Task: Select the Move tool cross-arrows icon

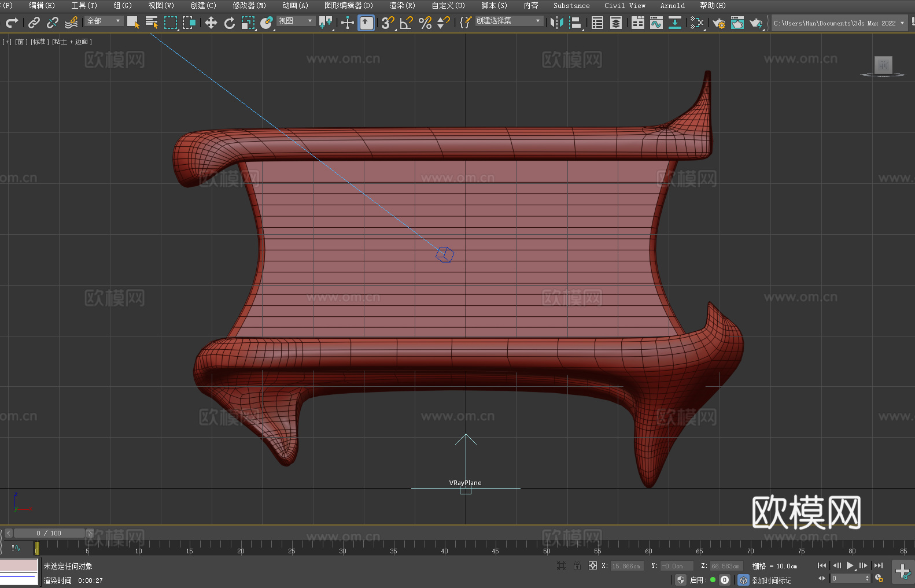Action: click(x=211, y=23)
